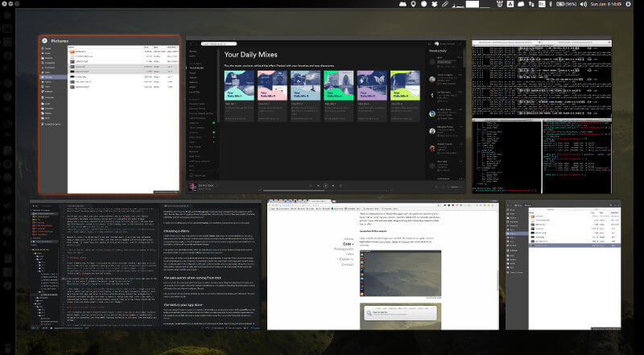
Task: Select Music in the outlined Pictures window sidebar
Action: point(53,72)
